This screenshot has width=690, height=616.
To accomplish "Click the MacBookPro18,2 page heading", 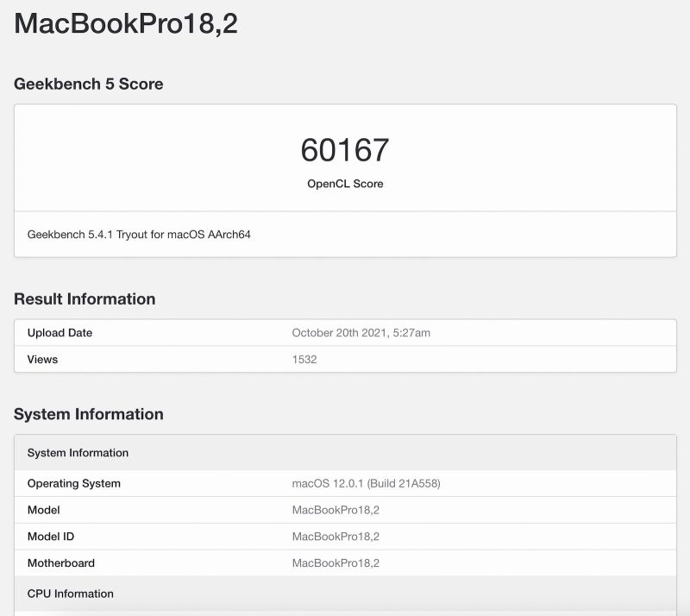I will (126, 25).
